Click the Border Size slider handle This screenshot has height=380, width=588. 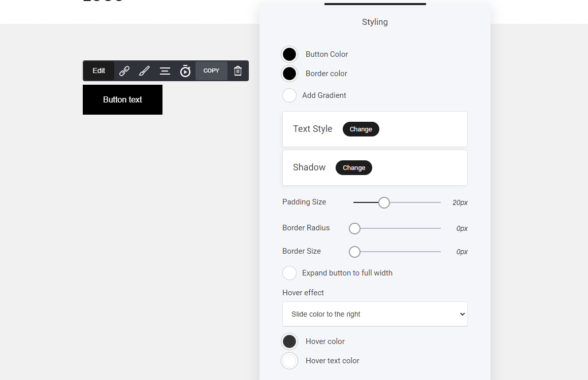click(x=354, y=252)
